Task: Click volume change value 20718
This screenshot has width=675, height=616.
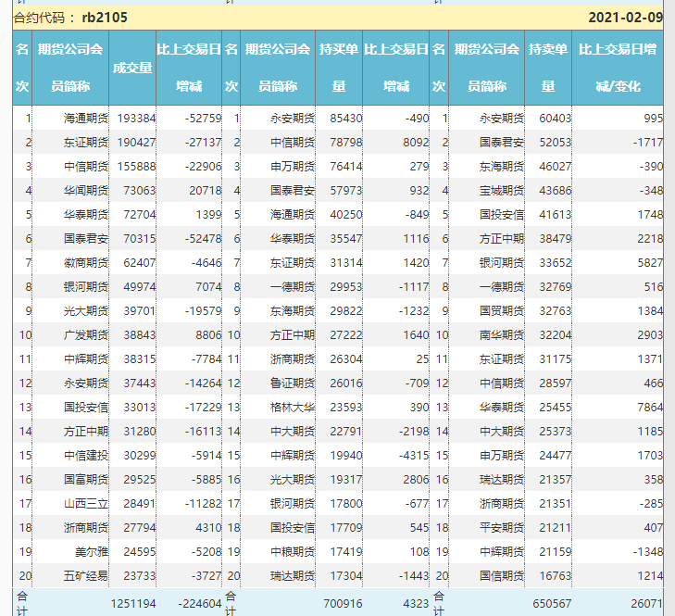Action: pyautogui.click(x=206, y=191)
